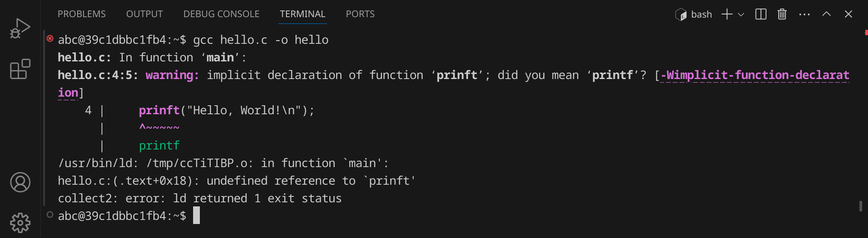Maximize the panel size with chevron
Screen dimensions: 868x238
click(x=826, y=14)
